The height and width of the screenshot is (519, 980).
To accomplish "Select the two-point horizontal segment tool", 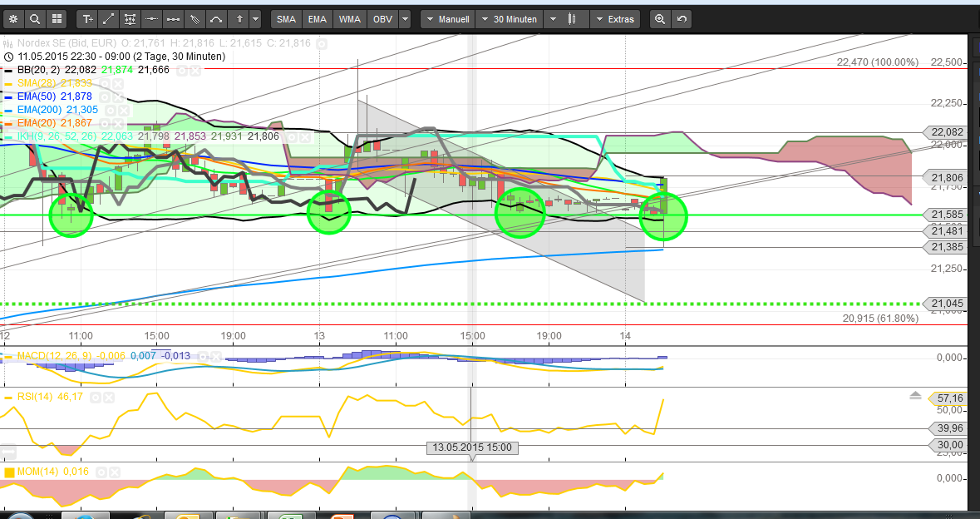I will coord(173,19).
